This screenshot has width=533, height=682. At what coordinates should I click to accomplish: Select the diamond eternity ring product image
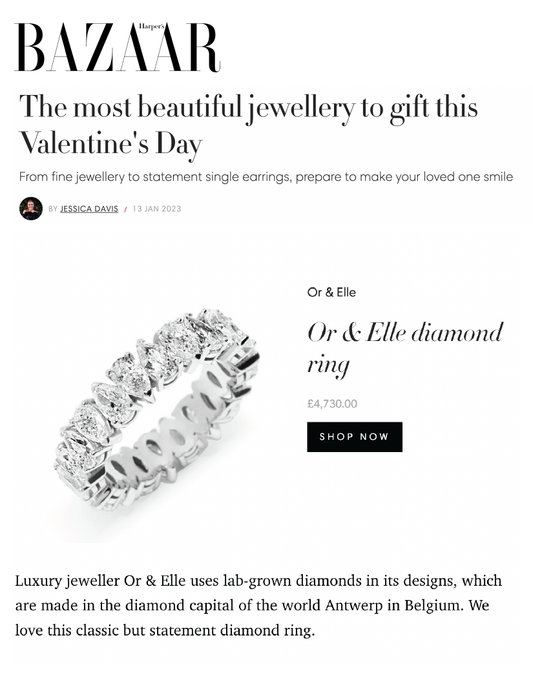[x=157, y=409]
